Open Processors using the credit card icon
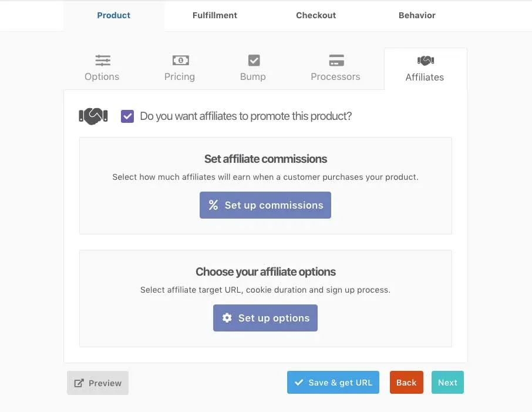Screen dimensions: 532x412 click(335, 60)
